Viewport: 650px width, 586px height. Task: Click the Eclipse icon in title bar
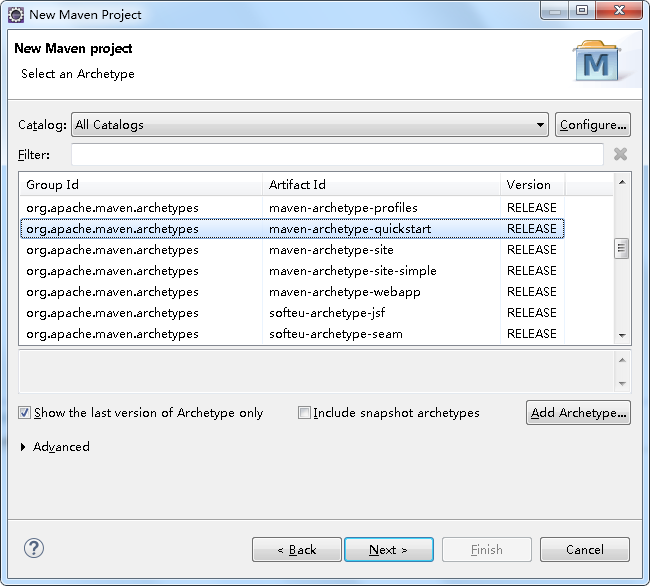click(x=16, y=15)
